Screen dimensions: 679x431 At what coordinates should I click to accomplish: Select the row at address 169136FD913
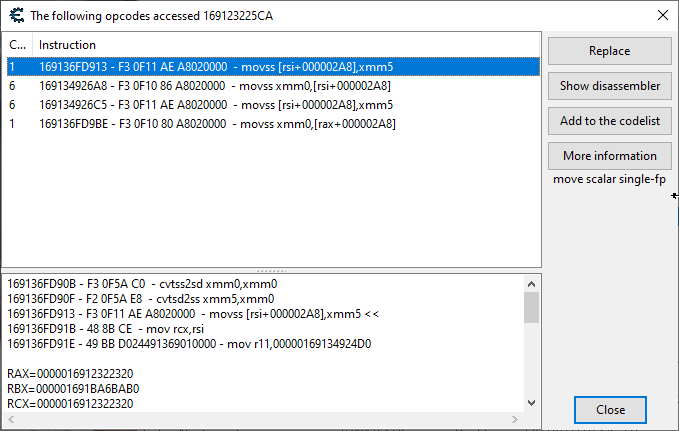tap(273, 67)
